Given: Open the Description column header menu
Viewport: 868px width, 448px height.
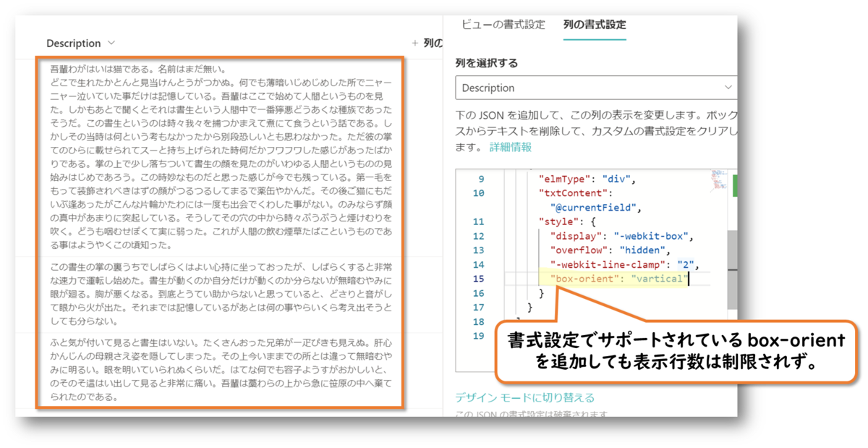Looking at the screenshot, I should (80, 43).
